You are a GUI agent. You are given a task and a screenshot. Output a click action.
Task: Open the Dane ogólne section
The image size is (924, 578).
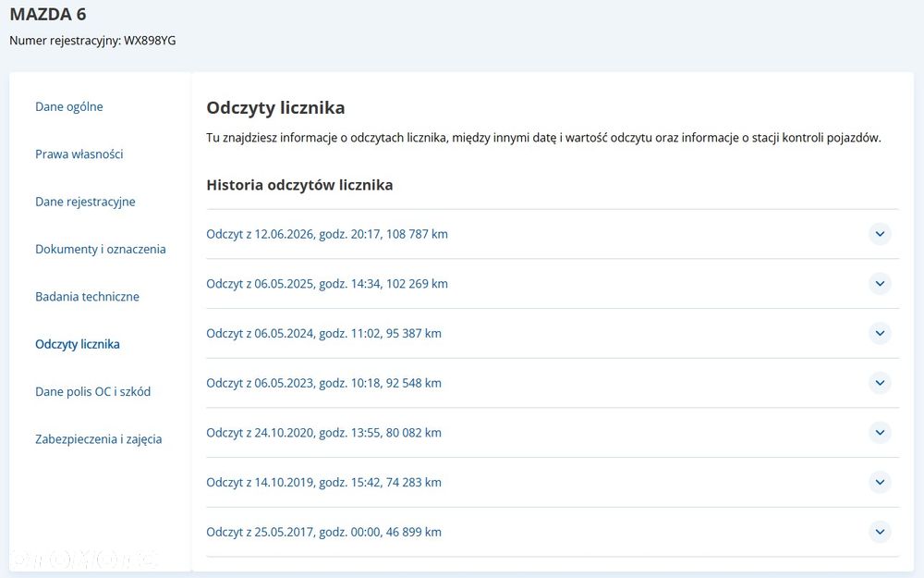click(69, 106)
